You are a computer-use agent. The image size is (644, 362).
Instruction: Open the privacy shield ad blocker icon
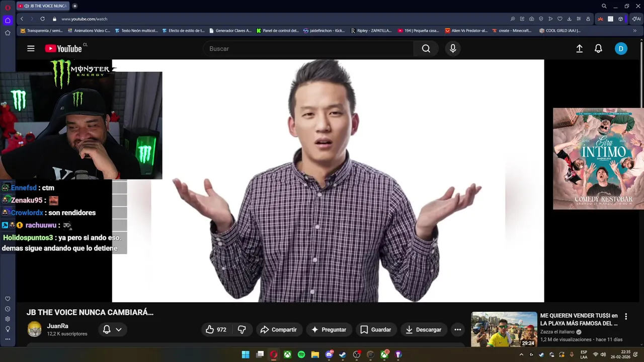tap(541, 19)
